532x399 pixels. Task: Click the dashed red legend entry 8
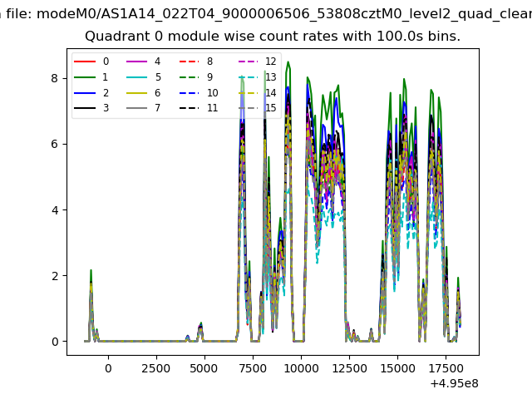coord(191,62)
